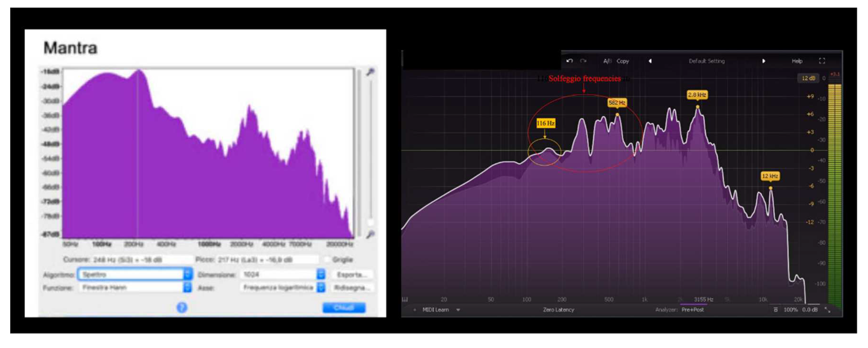Open the Default Setting preset menu
The width and height of the screenshot is (868, 348).
pyautogui.click(x=706, y=61)
